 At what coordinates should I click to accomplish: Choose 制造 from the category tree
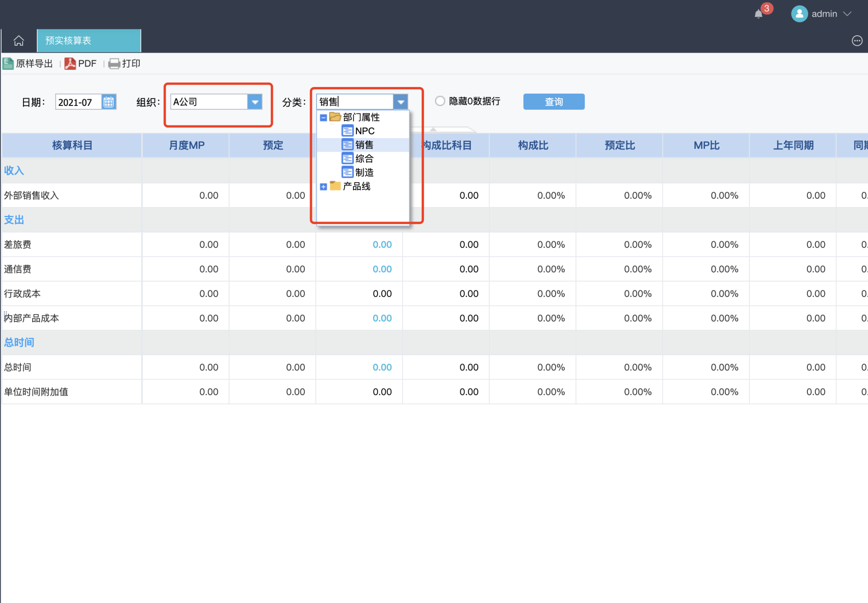(364, 172)
